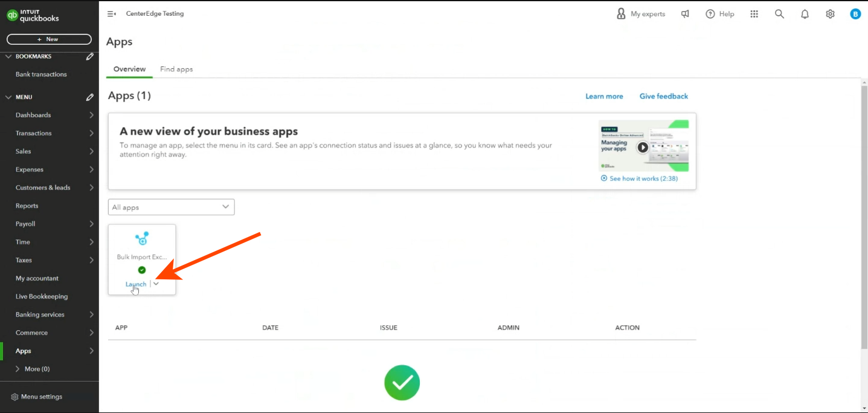
Task: Click the Give feedback link
Action: (664, 96)
